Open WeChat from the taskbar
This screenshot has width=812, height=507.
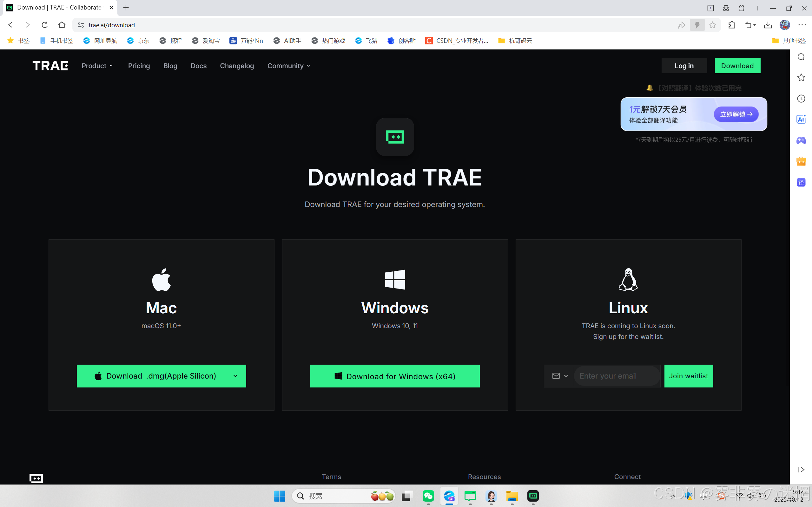[x=428, y=496]
